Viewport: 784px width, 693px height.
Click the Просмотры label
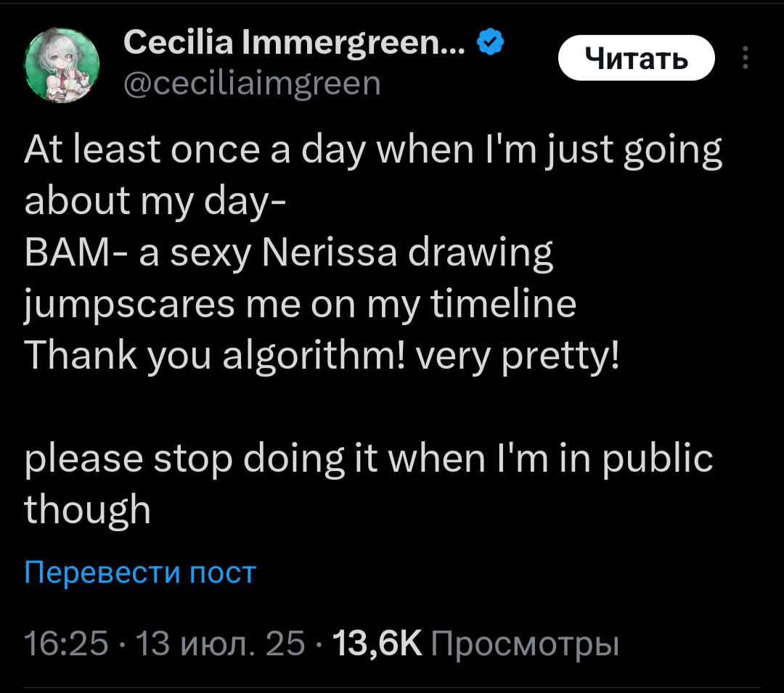525,644
